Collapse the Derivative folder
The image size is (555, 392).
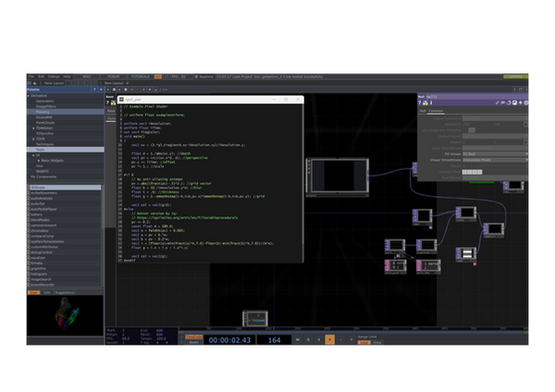tap(29, 95)
